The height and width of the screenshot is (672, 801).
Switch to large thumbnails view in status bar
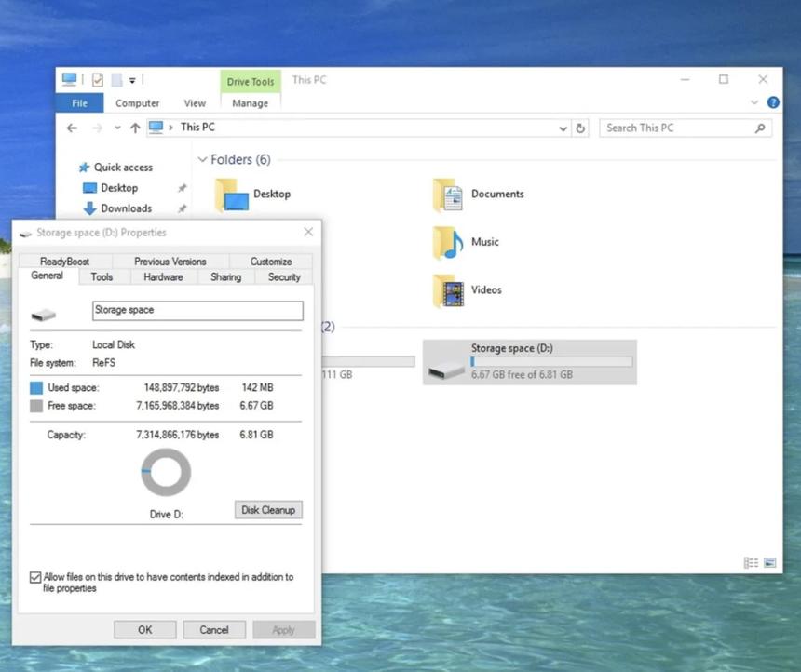(769, 562)
